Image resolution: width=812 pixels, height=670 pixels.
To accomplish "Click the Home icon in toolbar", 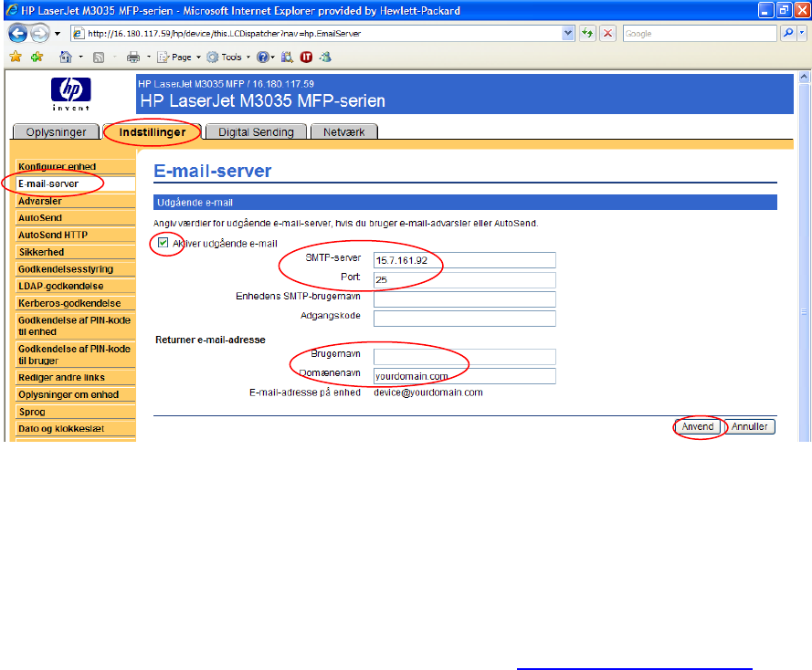I will [x=66, y=57].
